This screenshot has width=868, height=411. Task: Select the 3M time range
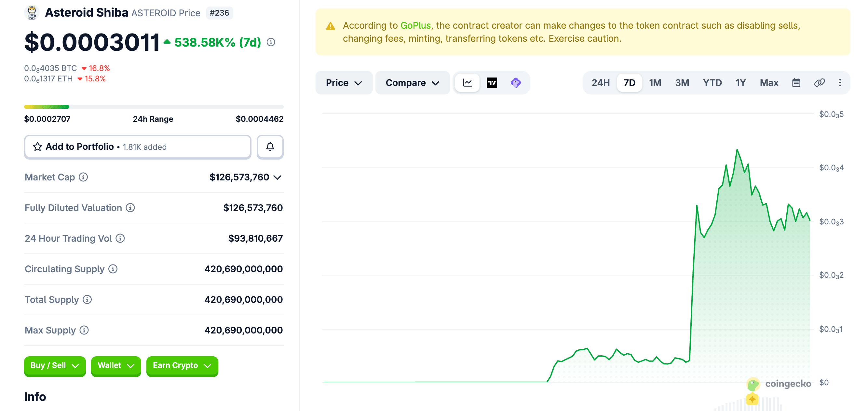682,83
